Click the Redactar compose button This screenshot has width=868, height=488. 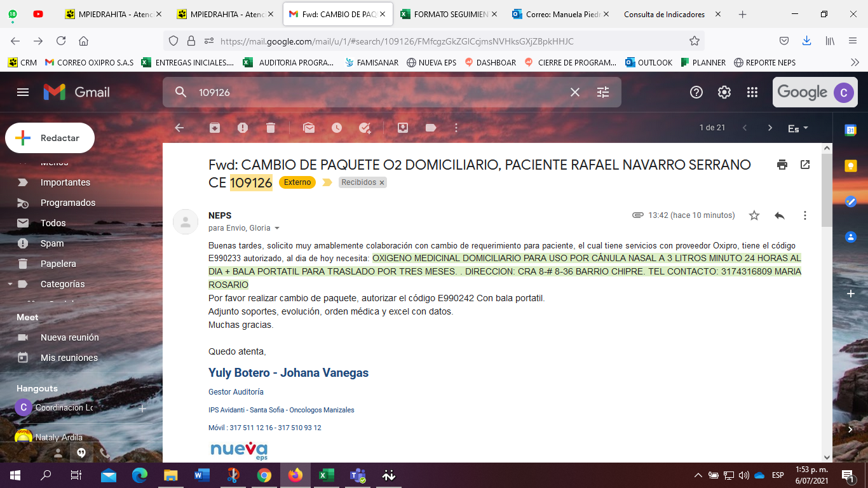[x=50, y=138]
